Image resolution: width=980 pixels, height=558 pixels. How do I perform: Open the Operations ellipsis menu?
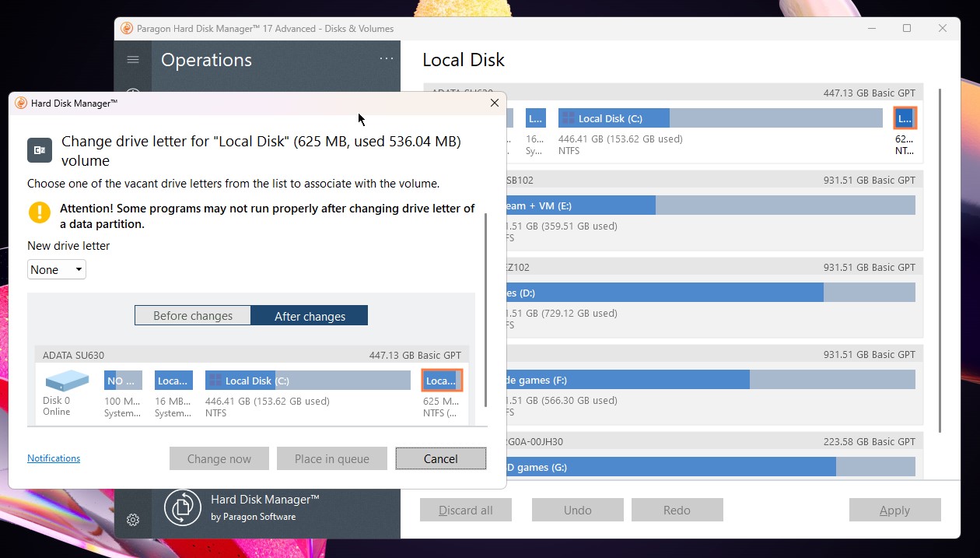pos(386,58)
